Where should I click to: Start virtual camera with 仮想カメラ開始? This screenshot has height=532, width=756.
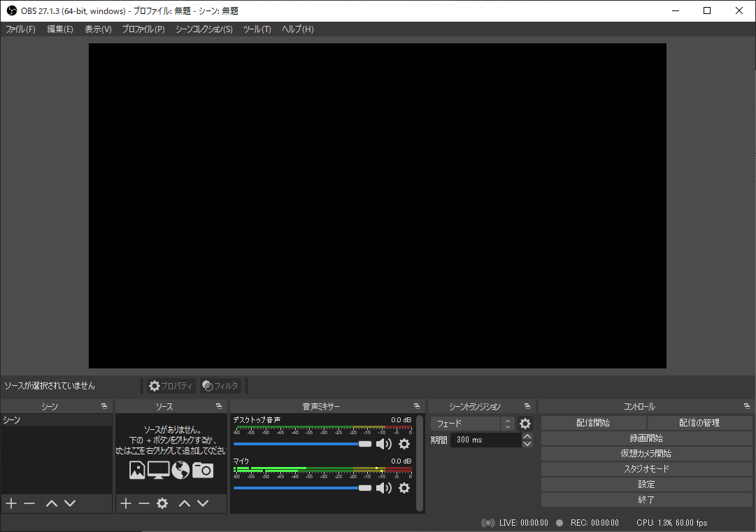(647, 454)
